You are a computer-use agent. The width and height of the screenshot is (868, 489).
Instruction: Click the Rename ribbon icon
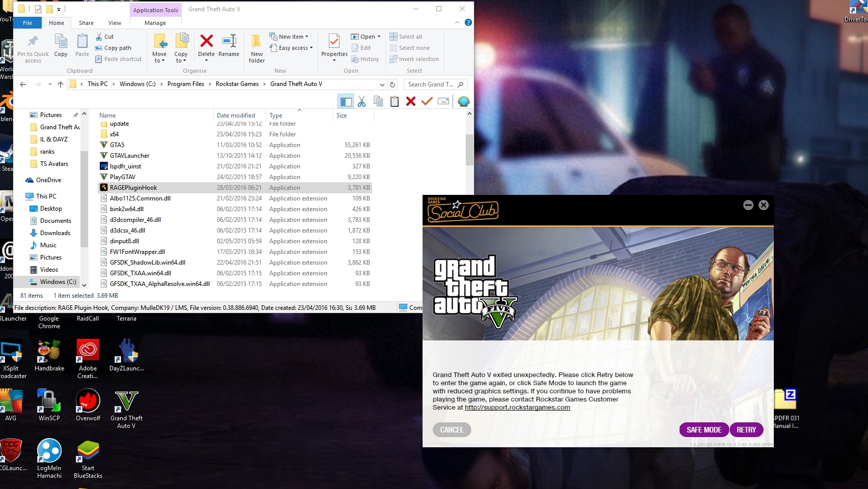(x=229, y=41)
